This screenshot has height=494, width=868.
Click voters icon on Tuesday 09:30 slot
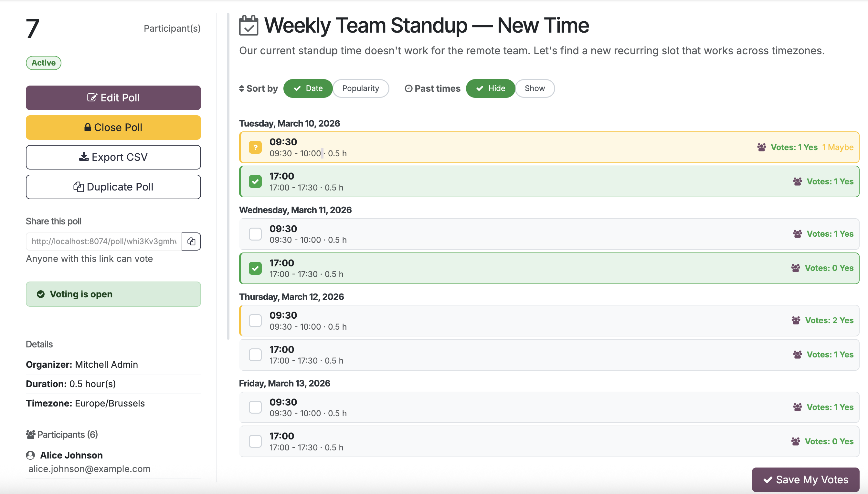[x=761, y=147]
